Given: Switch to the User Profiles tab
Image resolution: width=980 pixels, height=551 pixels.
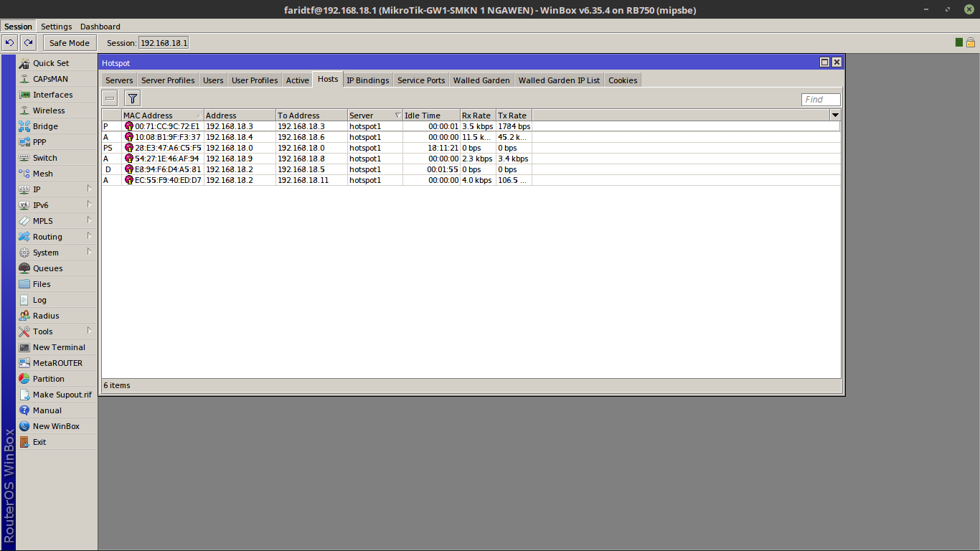Looking at the screenshot, I should pyautogui.click(x=255, y=80).
